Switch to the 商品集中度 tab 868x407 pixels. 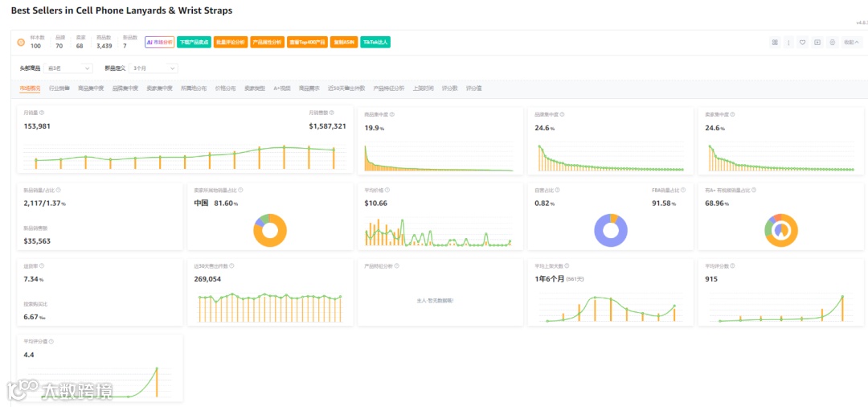pyautogui.click(x=91, y=88)
